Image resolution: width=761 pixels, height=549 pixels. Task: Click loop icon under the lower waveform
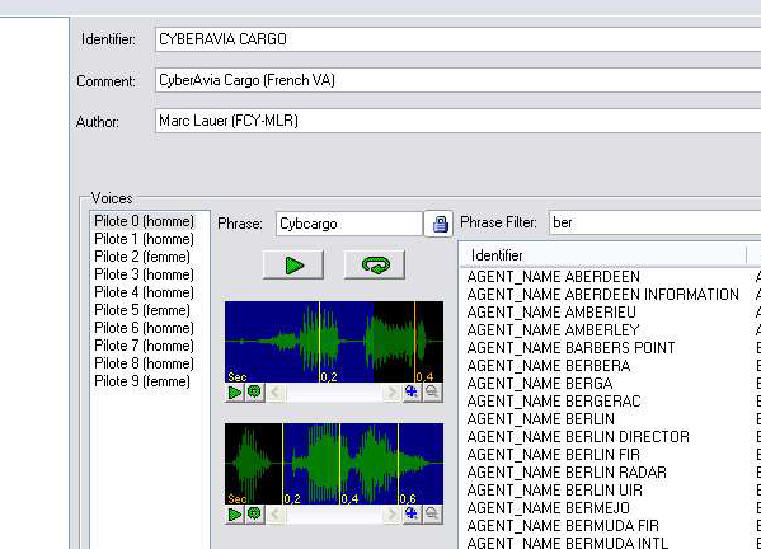pos(254,515)
